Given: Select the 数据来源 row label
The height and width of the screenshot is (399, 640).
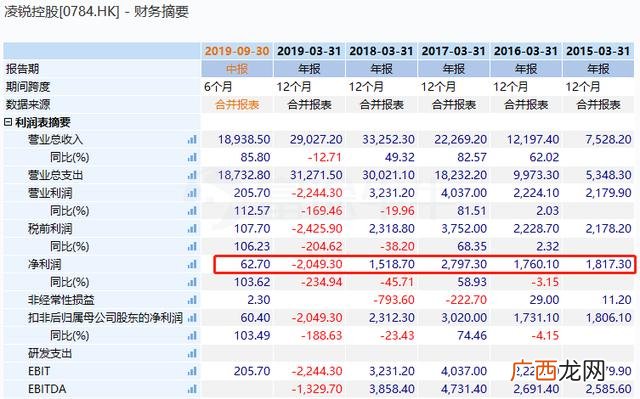Looking at the screenshot, I should tap(28, 104).
